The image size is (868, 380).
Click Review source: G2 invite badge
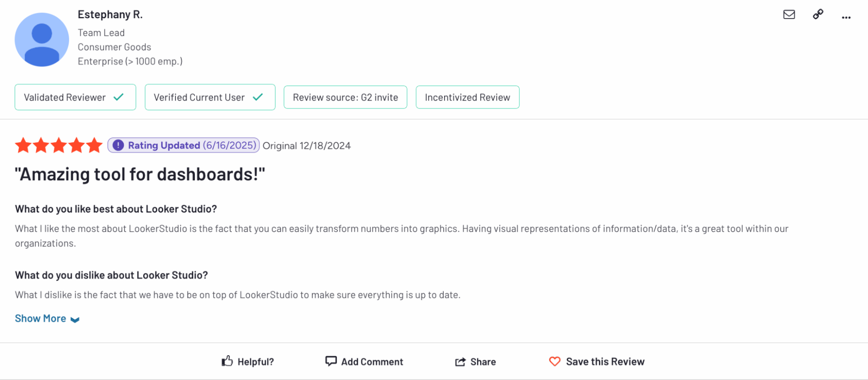coord(346,97)
